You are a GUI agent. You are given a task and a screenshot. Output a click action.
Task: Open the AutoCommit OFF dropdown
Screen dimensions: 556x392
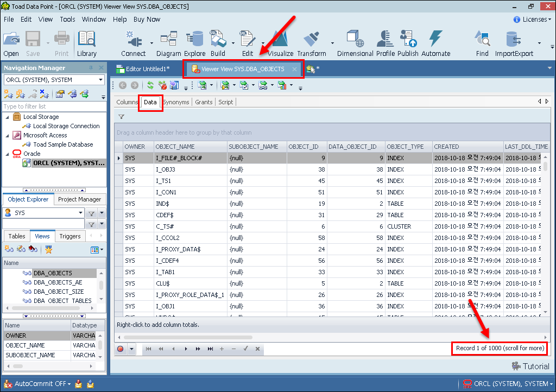point(42,384)
